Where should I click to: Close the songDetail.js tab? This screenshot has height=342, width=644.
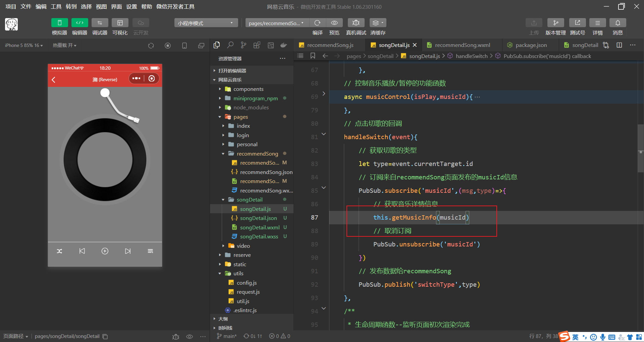415,45
